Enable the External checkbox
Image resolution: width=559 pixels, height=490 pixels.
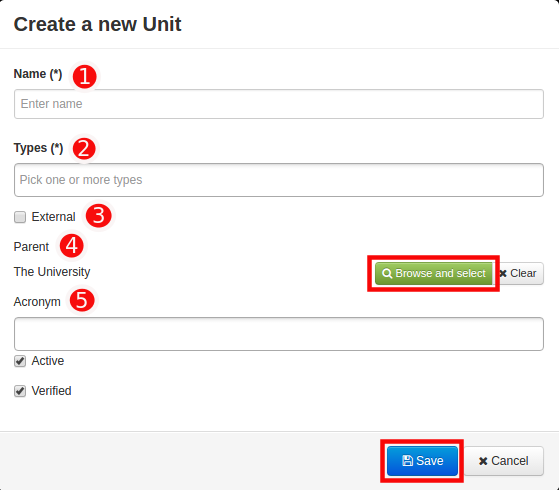coord(20,217)
